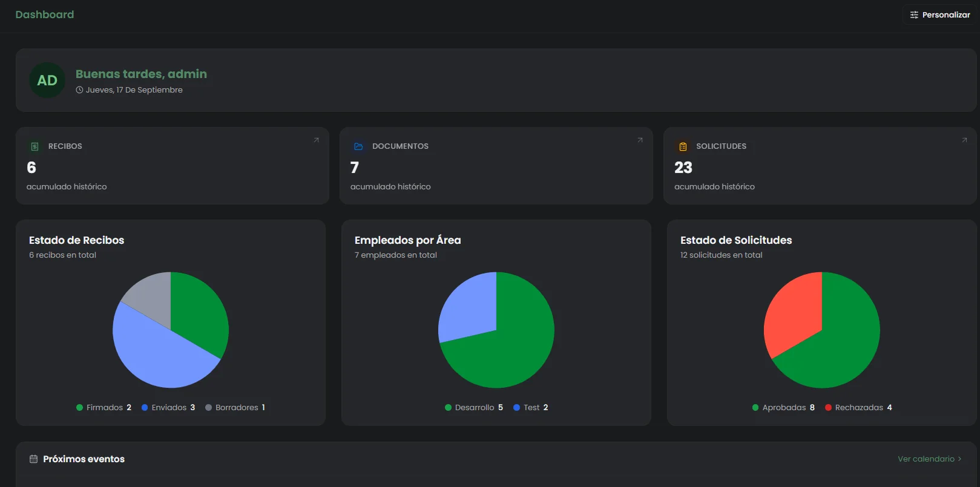Click the Recibos count 6
The height and width of the screenshot is (487, 980).
click(x=31, y=168)
